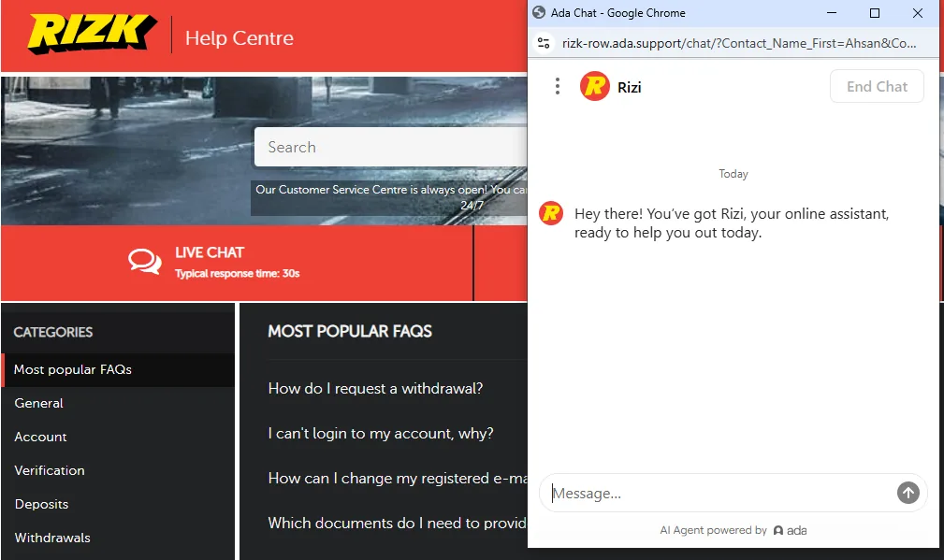Click the Customer Service Centre always open notice

pos(390,196)
